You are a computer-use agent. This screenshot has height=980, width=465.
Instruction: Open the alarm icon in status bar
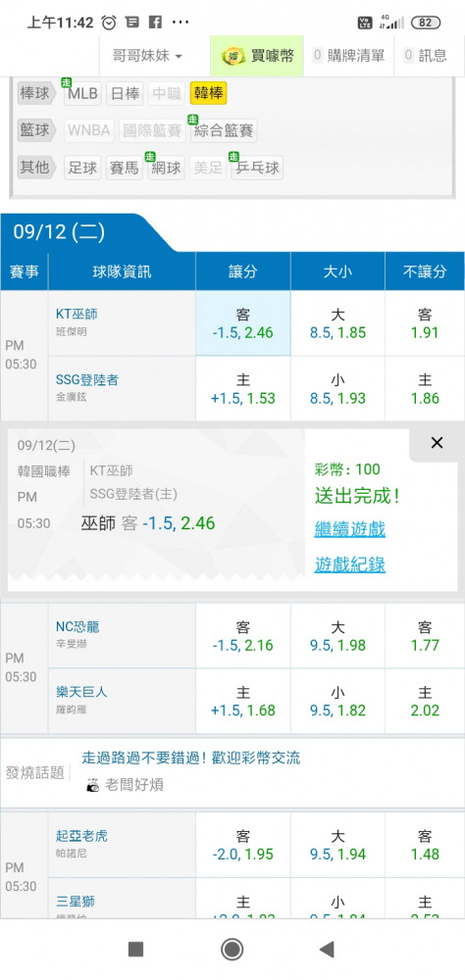109,23
